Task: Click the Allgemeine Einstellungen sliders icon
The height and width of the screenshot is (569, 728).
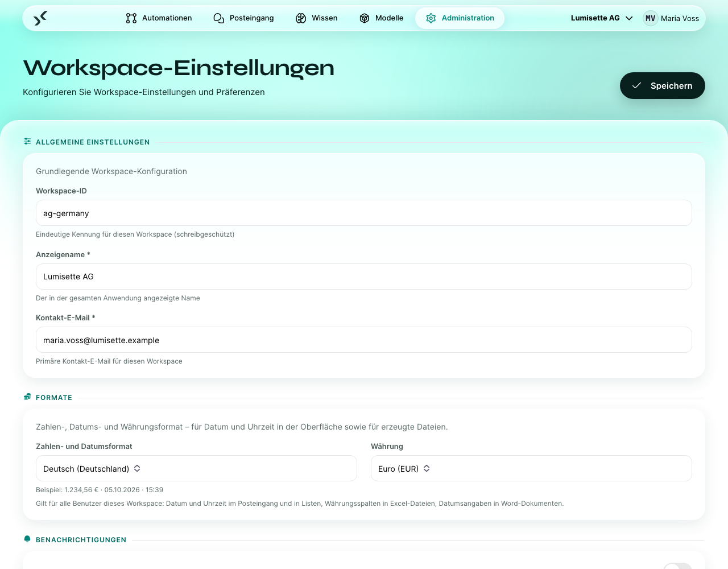Action: click(27, 141)
